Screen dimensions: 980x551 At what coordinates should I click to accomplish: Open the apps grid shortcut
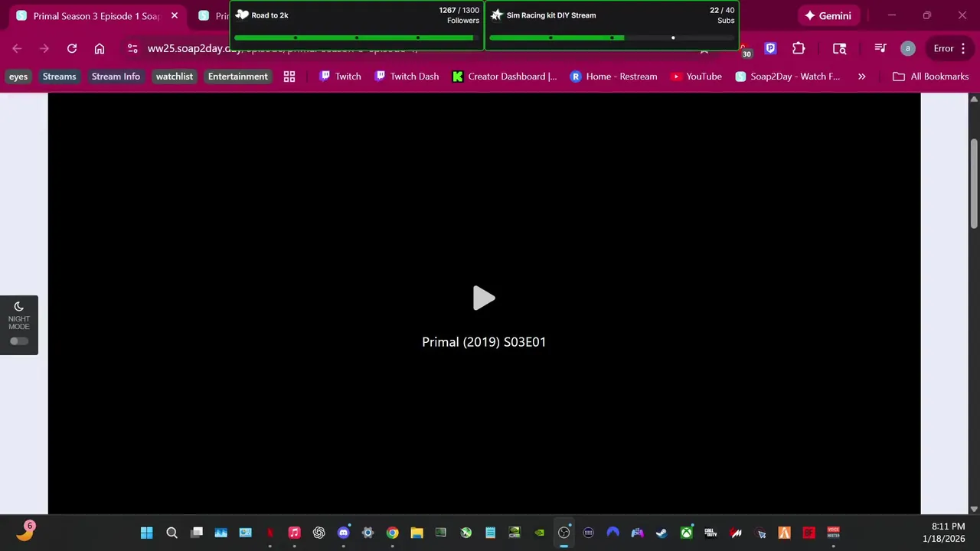tap(289, 77)
